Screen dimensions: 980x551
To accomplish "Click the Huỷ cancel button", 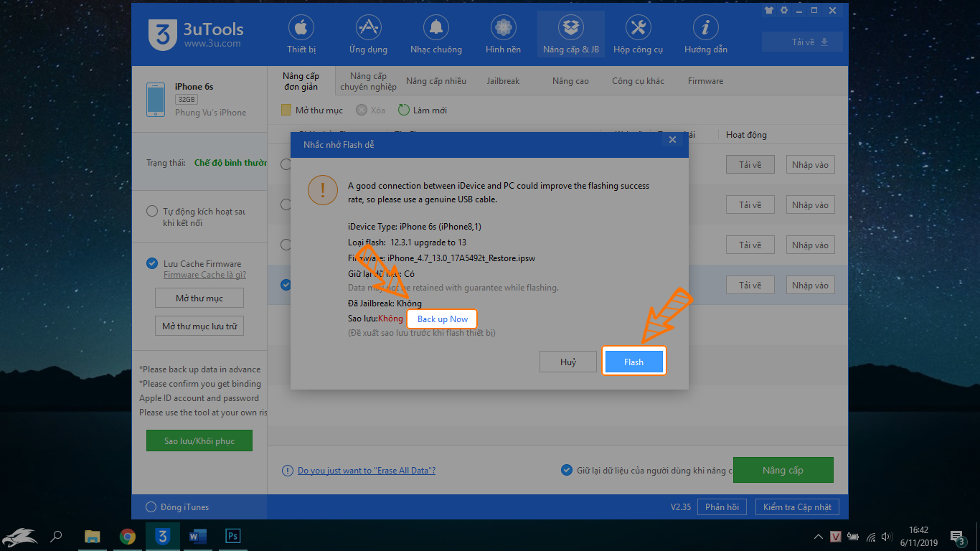I will pyautogui.click(x=568, y=362).
